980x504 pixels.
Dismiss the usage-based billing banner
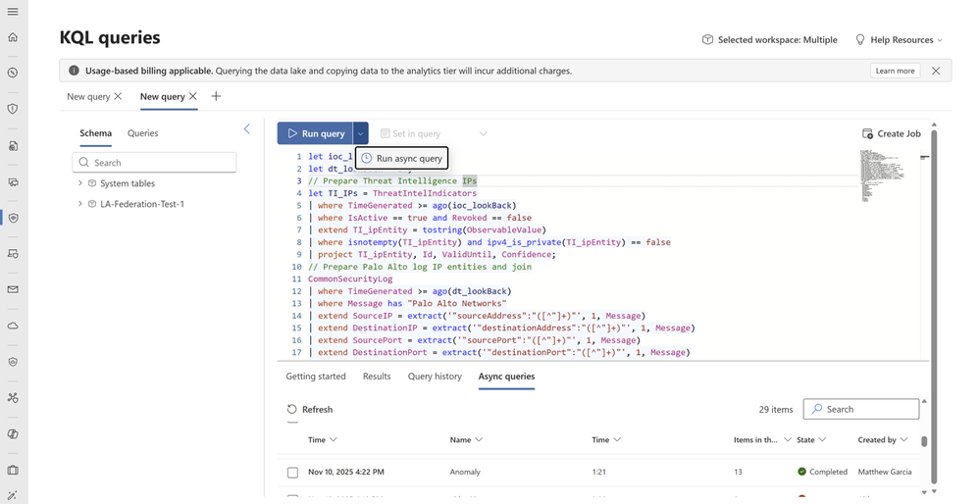click(x=935, y=71)
